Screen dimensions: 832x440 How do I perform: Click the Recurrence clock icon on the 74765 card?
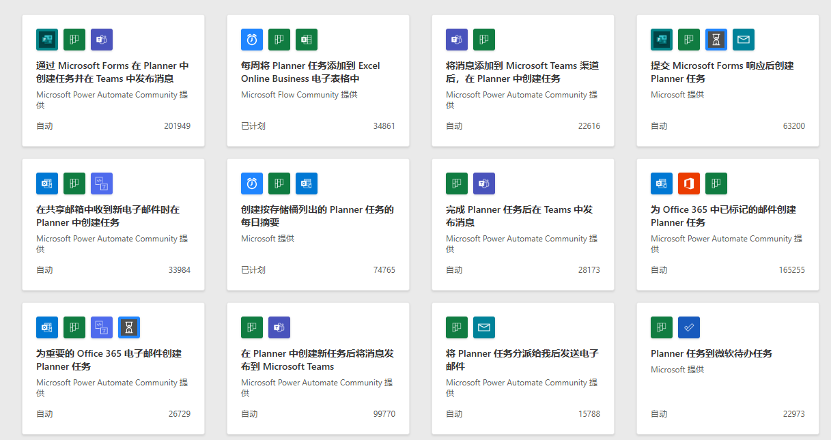(252, 183)
